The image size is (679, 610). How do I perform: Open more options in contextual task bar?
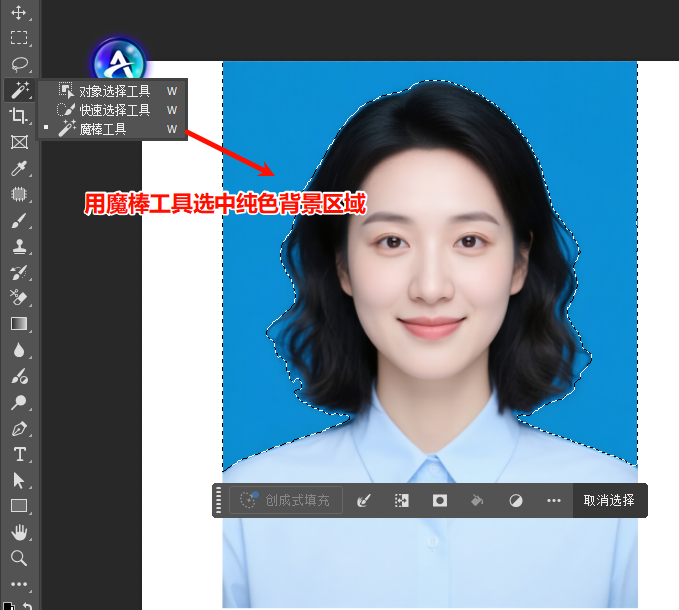tap(554, 500)
